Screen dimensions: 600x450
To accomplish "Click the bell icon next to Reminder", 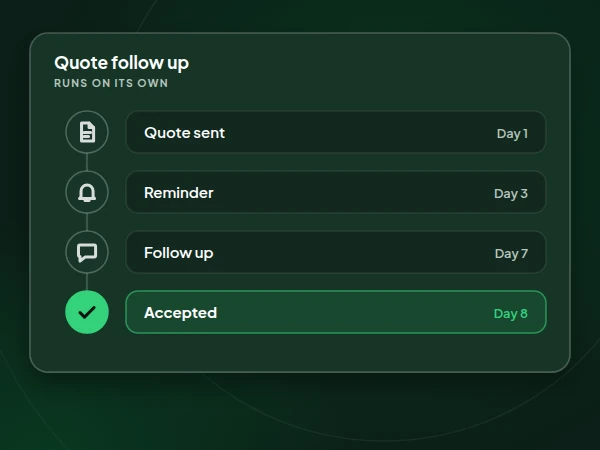I will 87,192.
